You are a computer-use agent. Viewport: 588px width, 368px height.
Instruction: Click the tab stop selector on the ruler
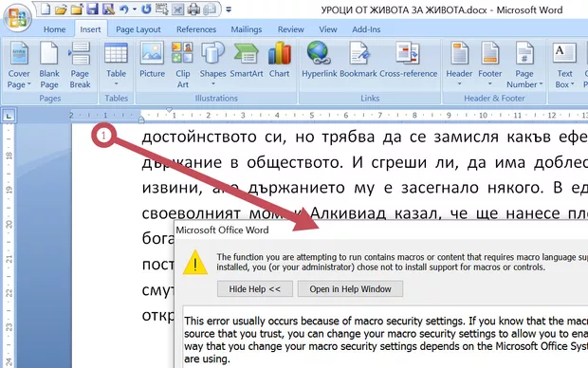click(x=9, y=116)
